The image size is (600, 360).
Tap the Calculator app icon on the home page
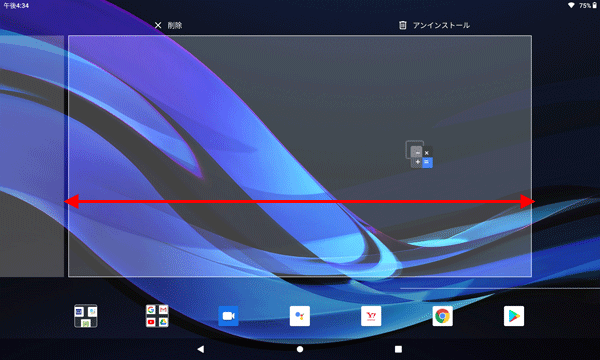419,155
